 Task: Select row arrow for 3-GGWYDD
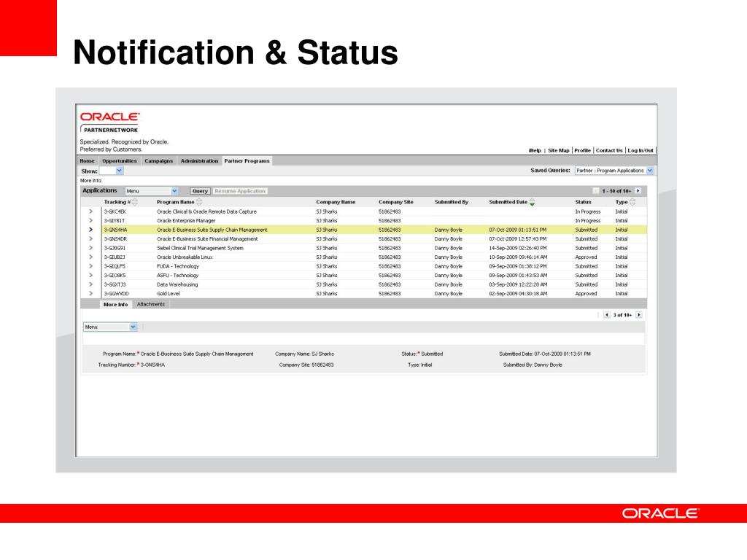pos(90,293)
